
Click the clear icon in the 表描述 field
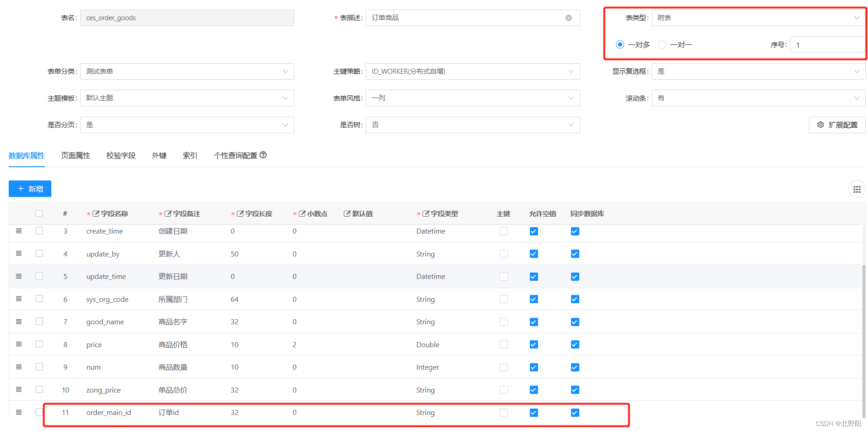[x=568, y=18]
